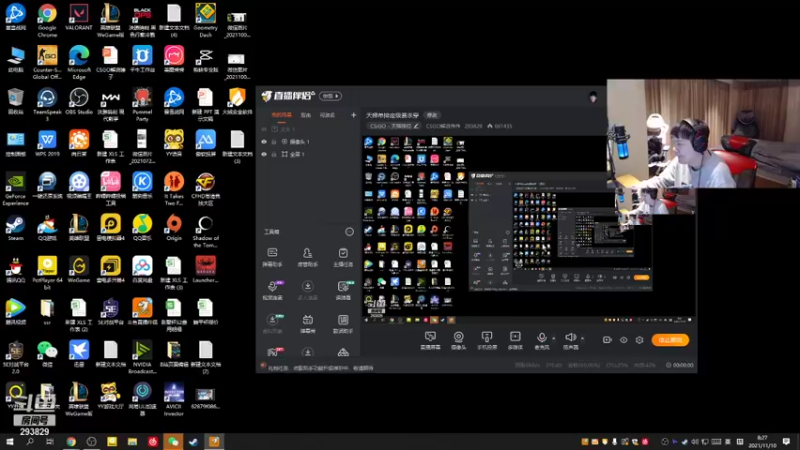Click mode switch pill beside app logo
800x450 pixels.
331,96
